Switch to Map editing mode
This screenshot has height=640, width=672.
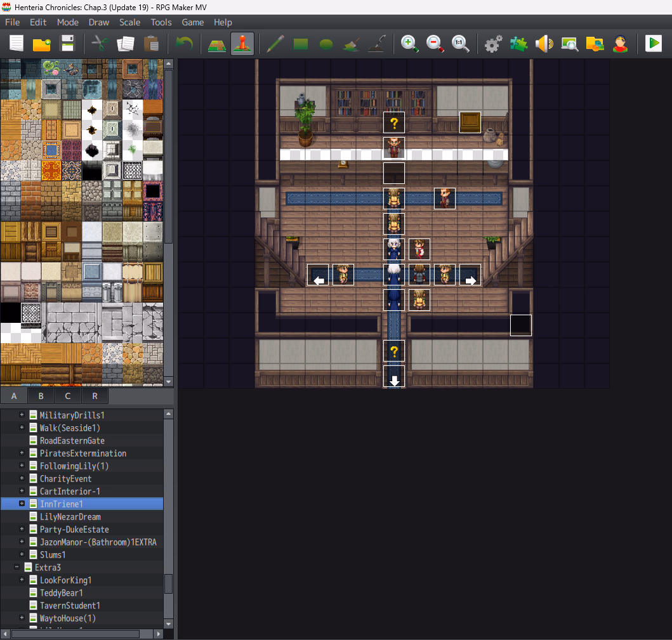[217, 44]
